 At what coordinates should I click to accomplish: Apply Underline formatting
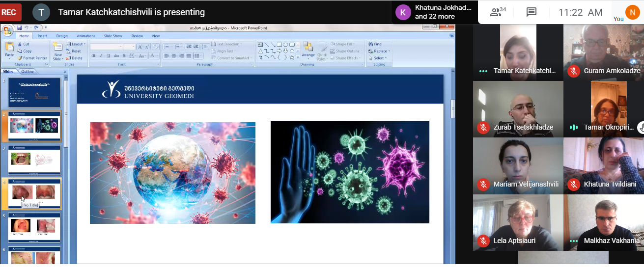(109, 55)
